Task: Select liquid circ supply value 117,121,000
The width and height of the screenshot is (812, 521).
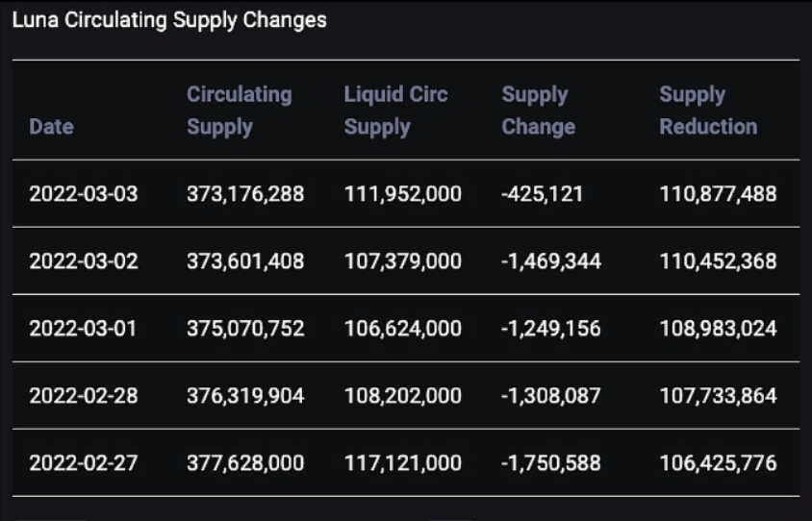Action: [x=403, y=463]
